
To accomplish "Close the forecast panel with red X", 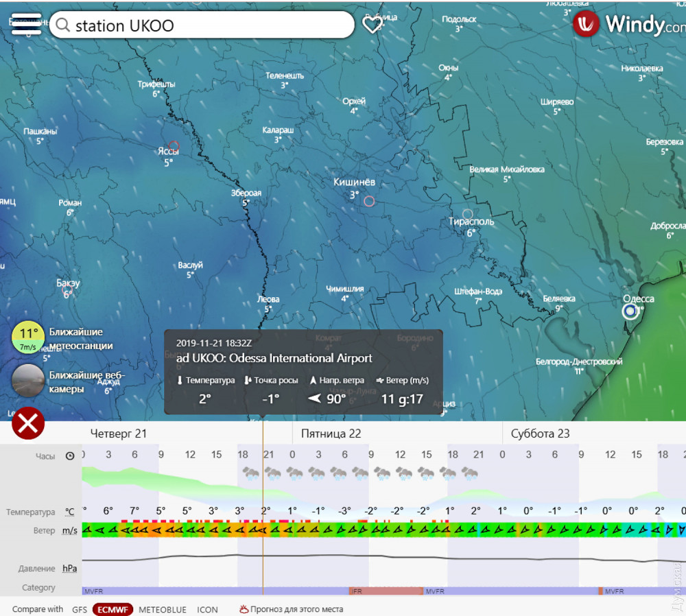I will point(28,423).
